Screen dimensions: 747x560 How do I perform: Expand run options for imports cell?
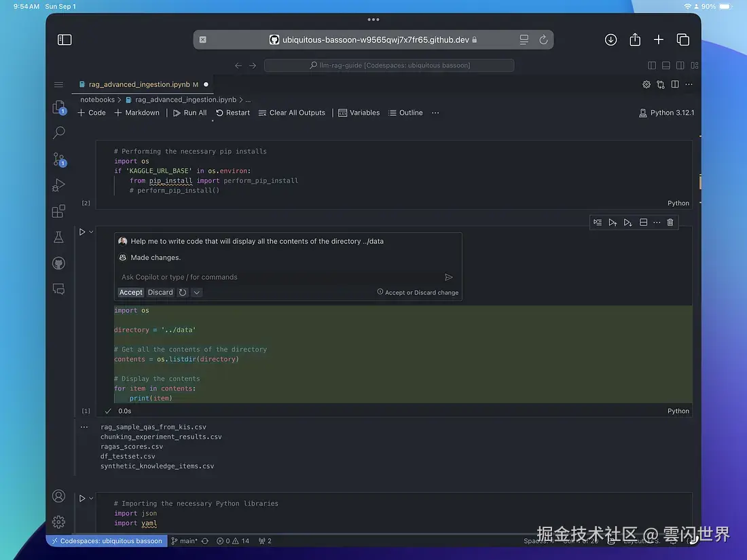[x=91, y=498]
